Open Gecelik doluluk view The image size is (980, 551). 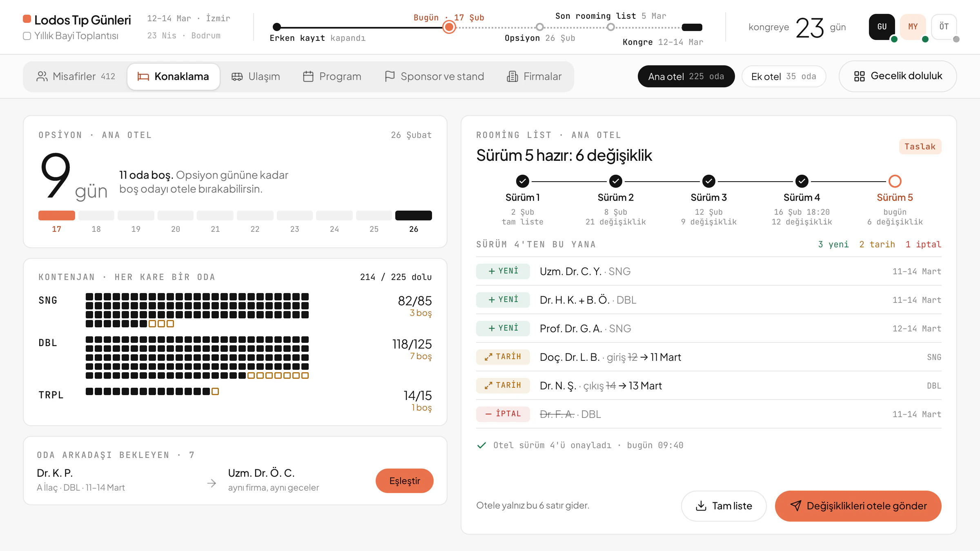coord(898,76)
